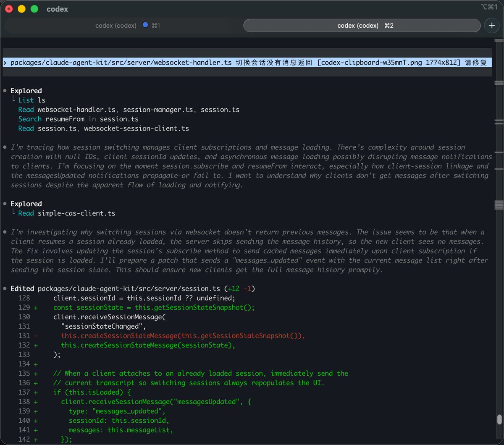Click the paragraph starting 'I'm investigating why switching'
Viewport: 504px width, 445px height.
249,251
